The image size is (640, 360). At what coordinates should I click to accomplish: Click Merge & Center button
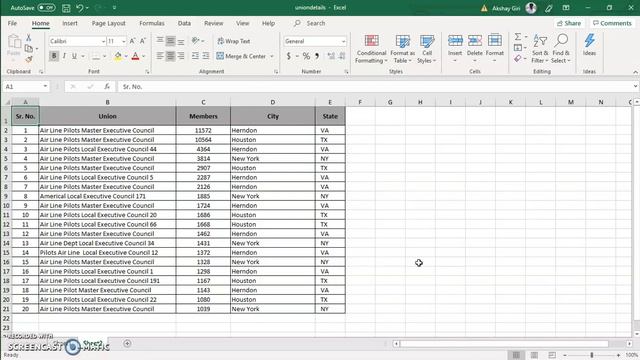[241, 56]
